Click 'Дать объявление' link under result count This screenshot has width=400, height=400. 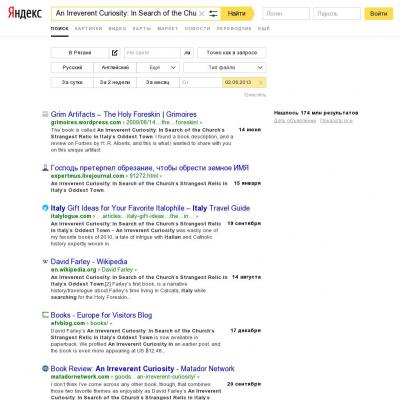[x=295, y=121]
